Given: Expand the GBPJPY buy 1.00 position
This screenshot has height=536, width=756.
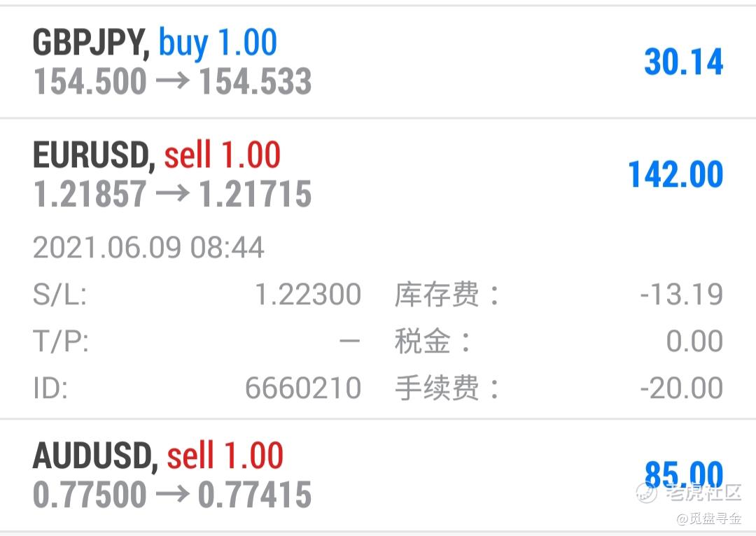Looking at the screenshot, I should click(378, 62).
